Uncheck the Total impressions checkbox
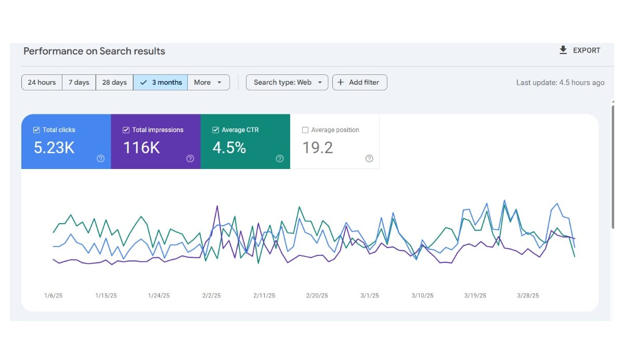The height and width of the screenshot is (364, 624). [x=126, y=130]
